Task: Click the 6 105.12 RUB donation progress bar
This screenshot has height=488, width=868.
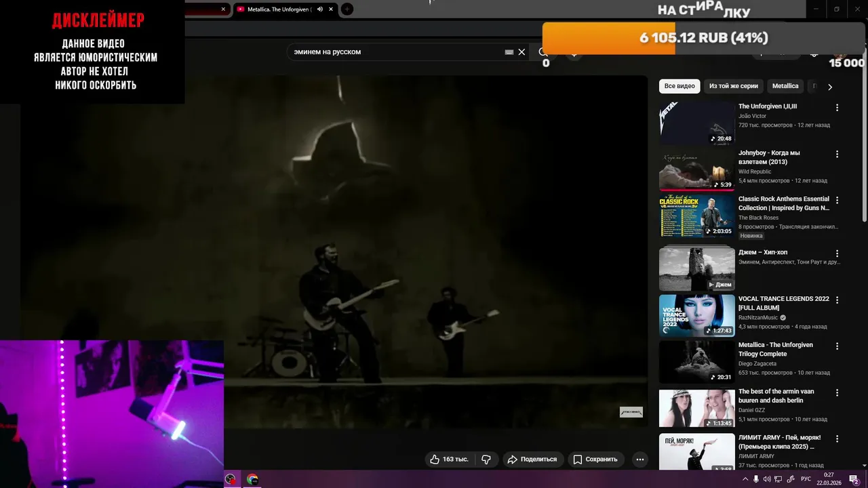Action: point(704,38)
